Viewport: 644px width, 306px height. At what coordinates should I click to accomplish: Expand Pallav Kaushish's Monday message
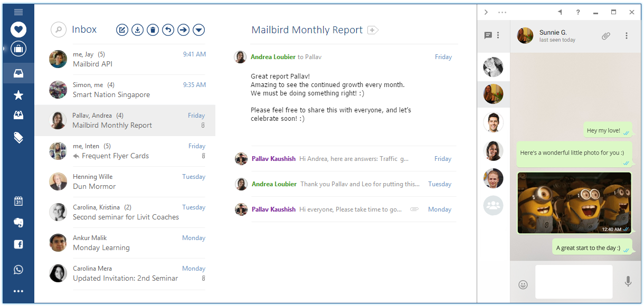point(345,209)
